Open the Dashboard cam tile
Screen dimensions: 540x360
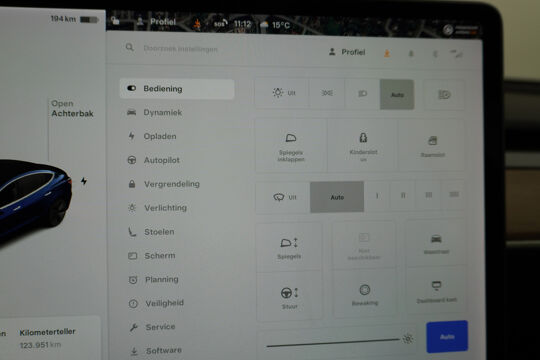tap(436, 291)
